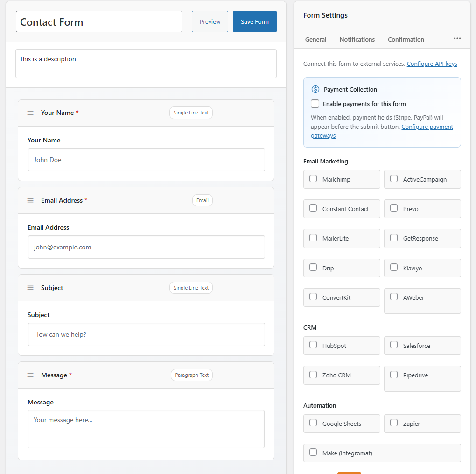Click the Configure API keys link
The image size is (476, 474).
point(432,63)
